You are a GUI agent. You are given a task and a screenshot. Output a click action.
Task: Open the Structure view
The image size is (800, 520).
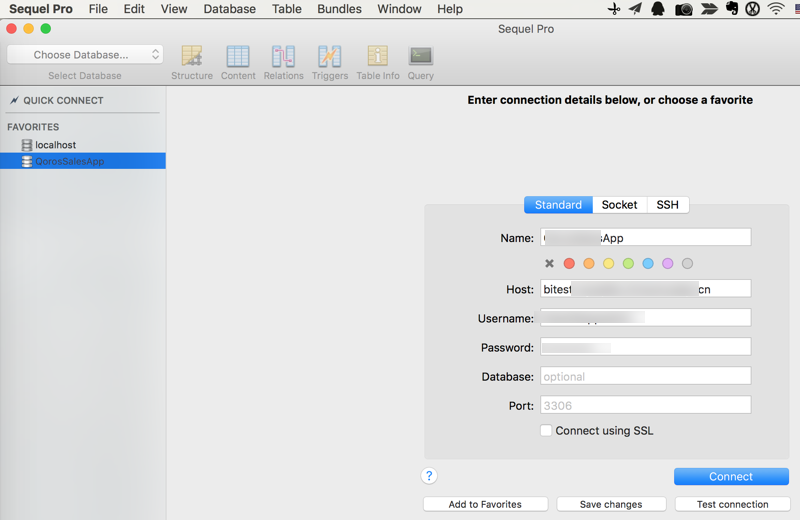[x=192, y=62]
